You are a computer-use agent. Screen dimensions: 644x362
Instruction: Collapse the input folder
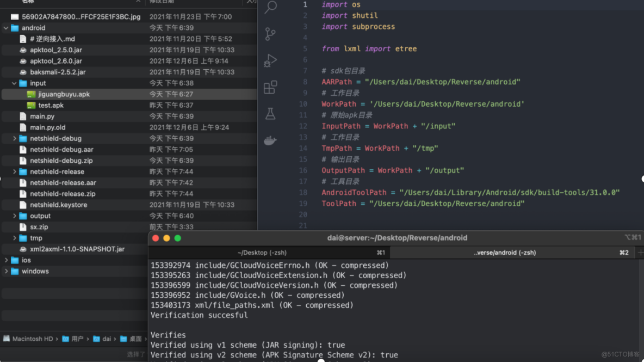[15, 83]
